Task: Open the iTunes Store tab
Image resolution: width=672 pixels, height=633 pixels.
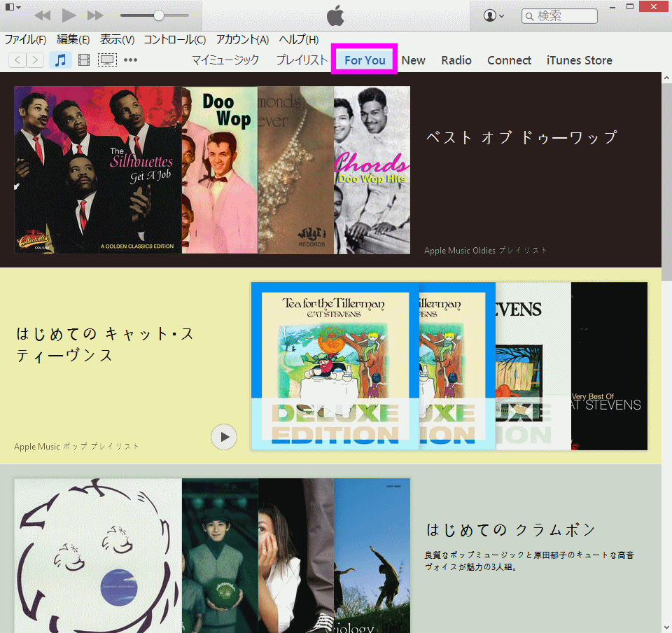Action: click(x=579, y=60)
